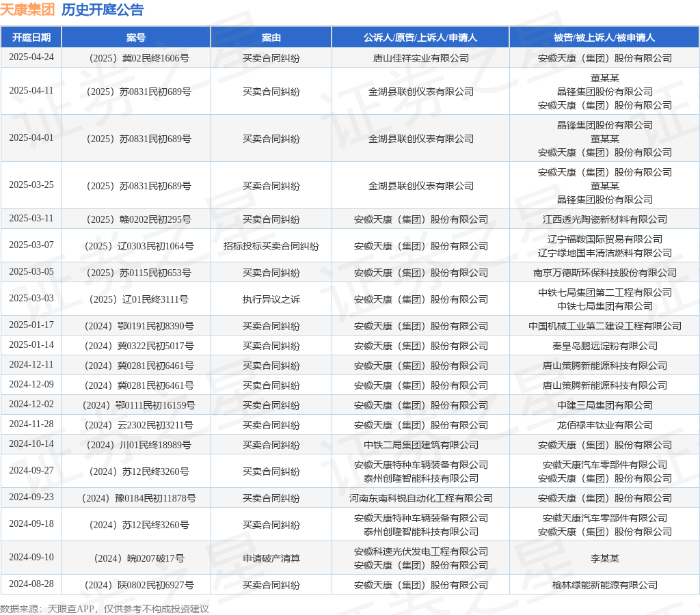The image size is (700, 615).
Task: Select the 案由 column header
Action: coord(271,38)
